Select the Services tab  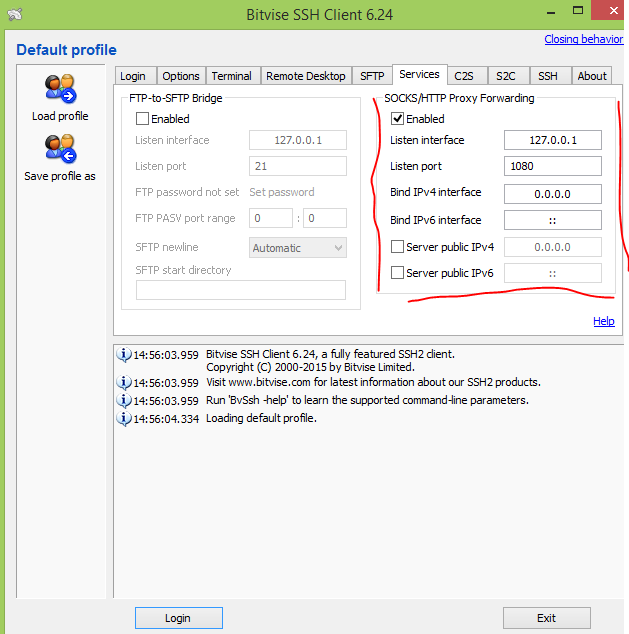pos(420,74)
